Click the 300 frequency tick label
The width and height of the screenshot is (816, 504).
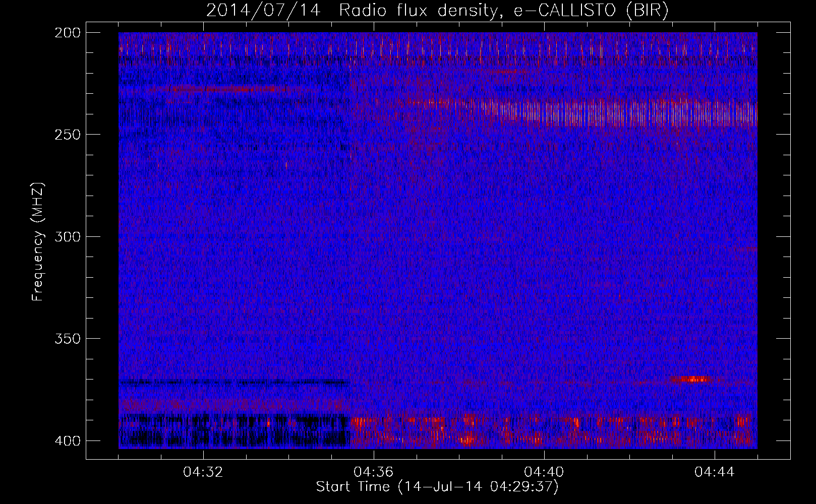[x=68, y=237]
